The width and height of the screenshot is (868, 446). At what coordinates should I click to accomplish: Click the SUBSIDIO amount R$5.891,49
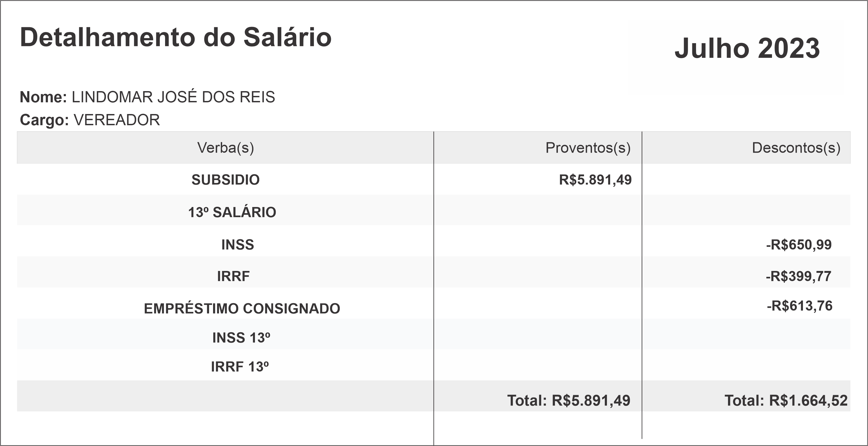(x=595, y=180)
